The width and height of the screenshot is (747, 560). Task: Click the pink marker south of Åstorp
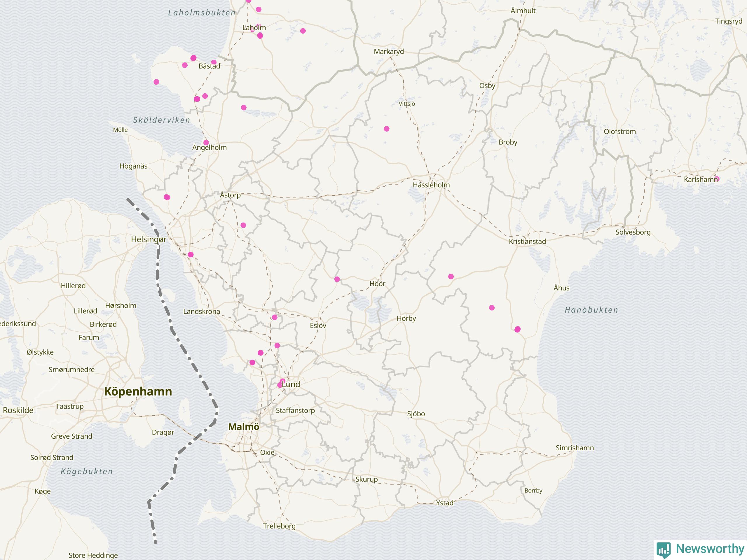click(243, 225)
